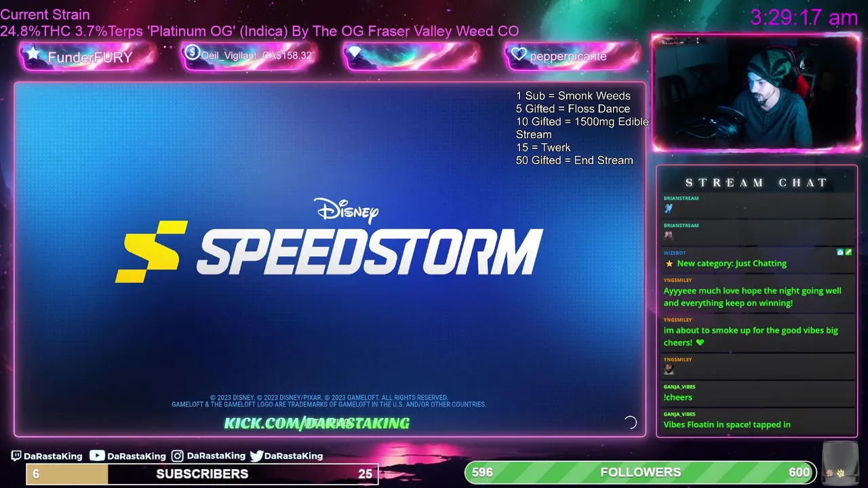Click '1 Sub = Smonk Weeds' line

573,96
